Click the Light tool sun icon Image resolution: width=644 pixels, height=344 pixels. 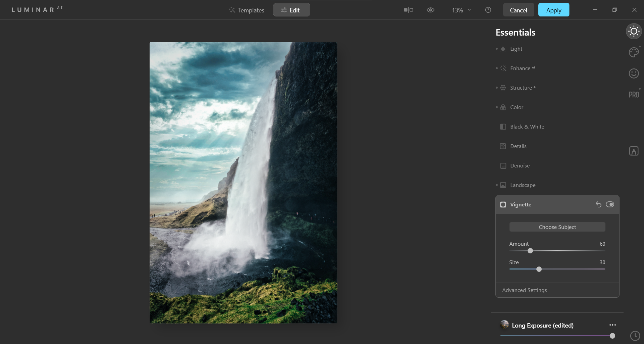click(x=503, y=49)
